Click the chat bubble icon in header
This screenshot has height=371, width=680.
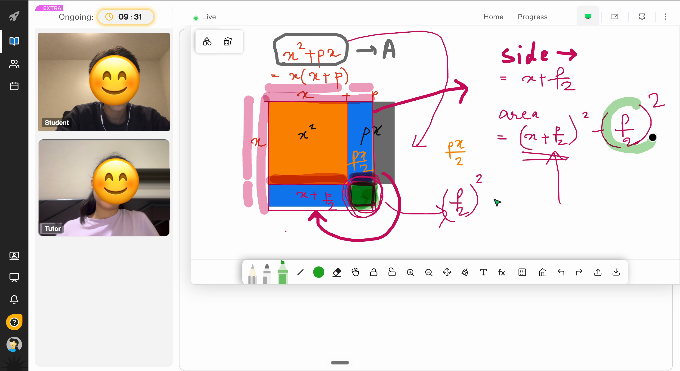coord(642,16)
